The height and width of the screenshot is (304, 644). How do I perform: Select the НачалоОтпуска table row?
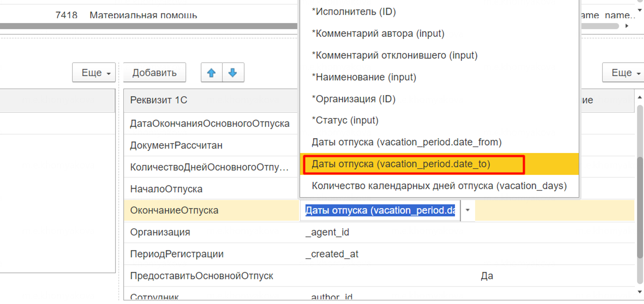click(x=166, y=189)
